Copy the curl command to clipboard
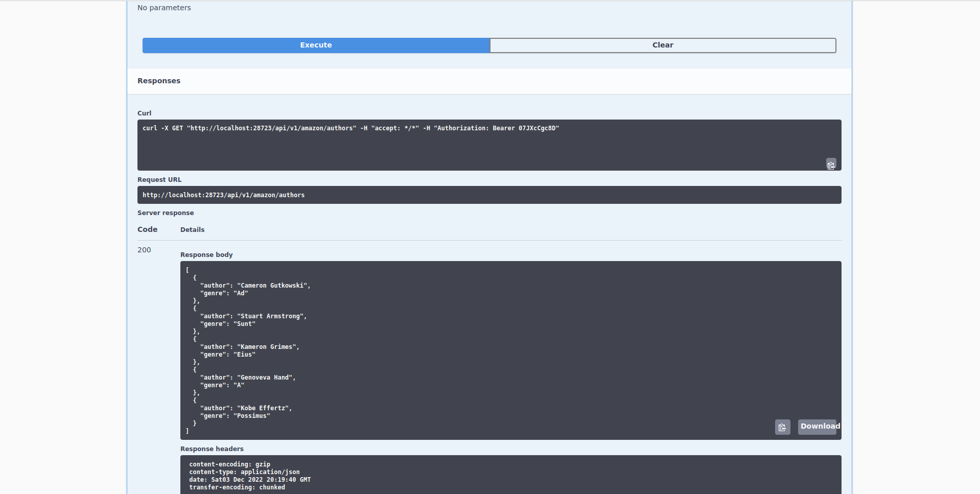The height and width of the screenshot is (494, 980). pos(831,164)
